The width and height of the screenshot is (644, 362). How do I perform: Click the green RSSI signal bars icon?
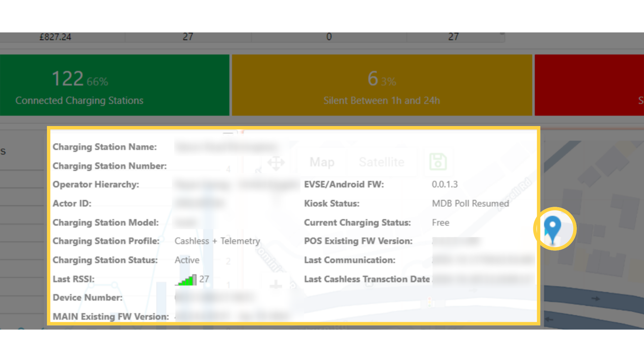(186, 280)
